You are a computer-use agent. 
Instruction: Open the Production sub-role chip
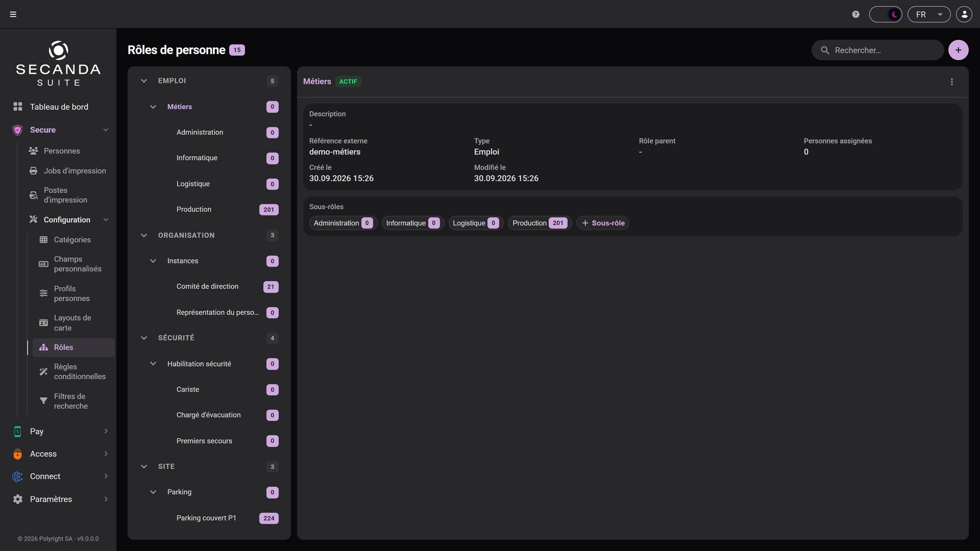coord(540,223)
